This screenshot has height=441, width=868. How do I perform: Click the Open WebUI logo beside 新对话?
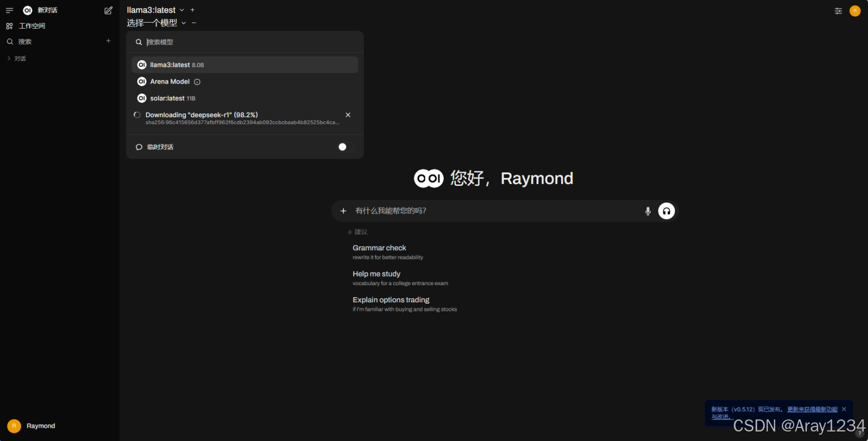tap(28, 10)
